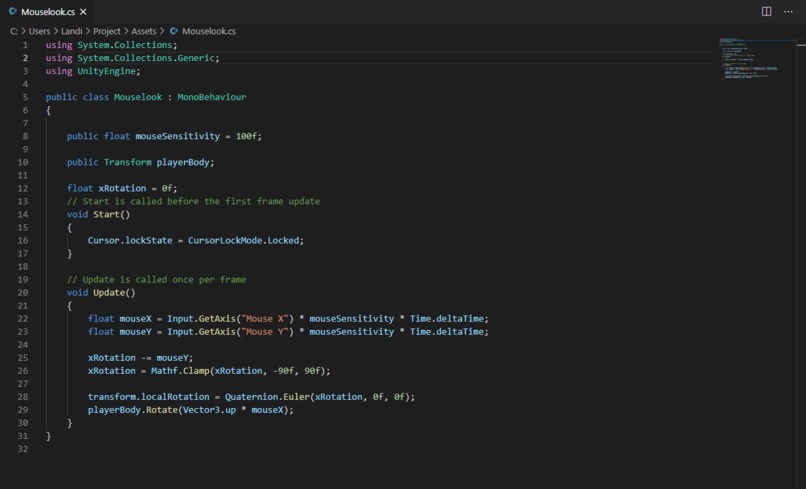Click 'Time.deltaTime' on line 22
The image size is (806, 489).
coord(446,318)
